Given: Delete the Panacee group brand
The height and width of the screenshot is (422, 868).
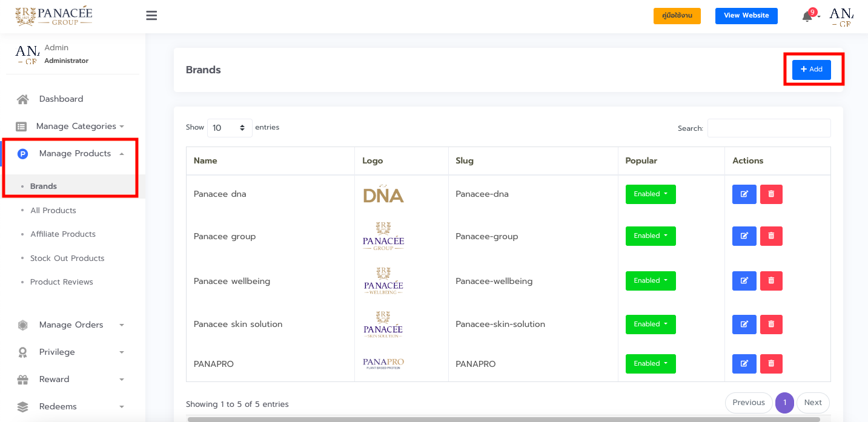Looking at the screenshot, I should click(x=771, y=236).
